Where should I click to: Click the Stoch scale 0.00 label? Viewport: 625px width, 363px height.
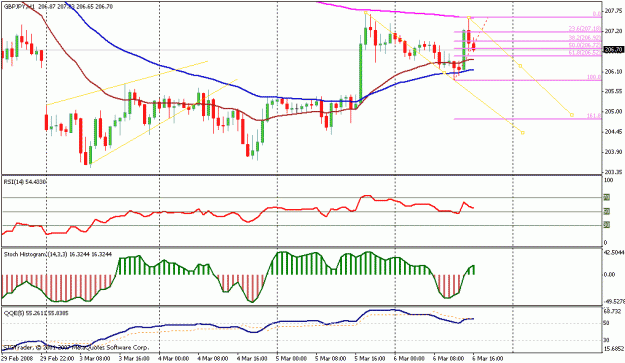point(610,275)
